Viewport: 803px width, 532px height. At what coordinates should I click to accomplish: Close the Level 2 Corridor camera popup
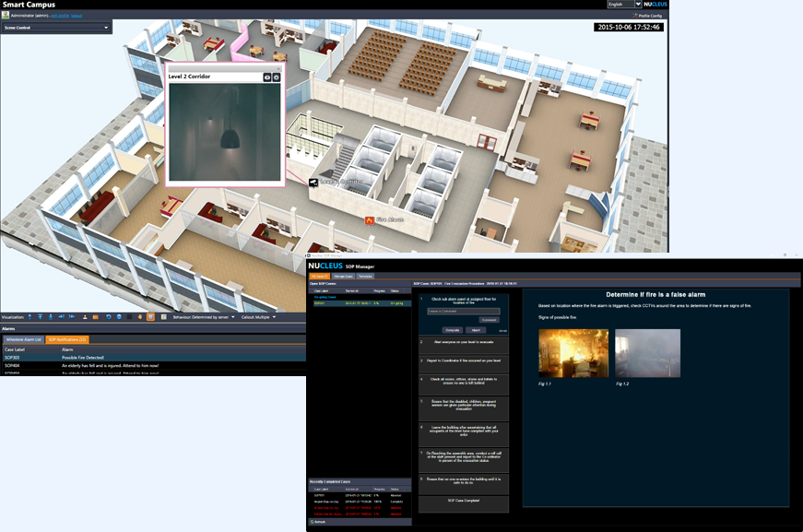[x=279, y=68]
